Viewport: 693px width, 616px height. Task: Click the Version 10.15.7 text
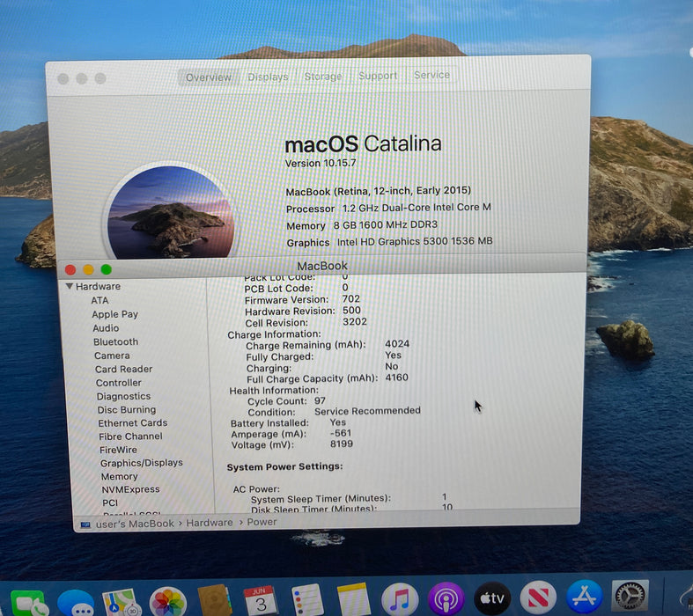[x=321, y=163]
